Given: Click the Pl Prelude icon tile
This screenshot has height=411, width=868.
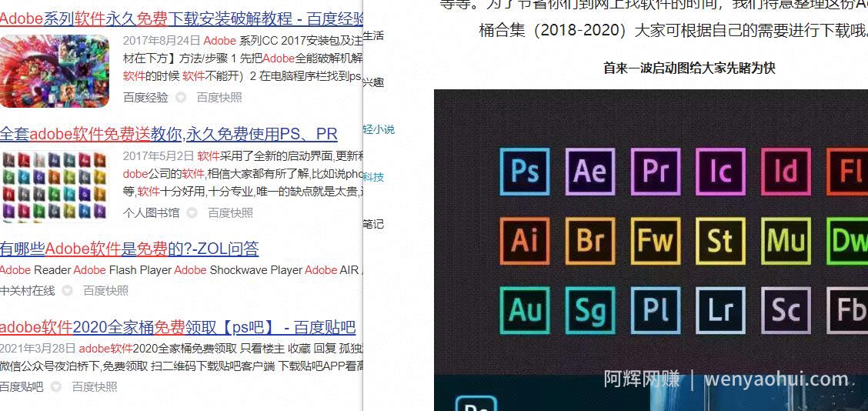Looking at the screenshot, I should coord(656,310).
